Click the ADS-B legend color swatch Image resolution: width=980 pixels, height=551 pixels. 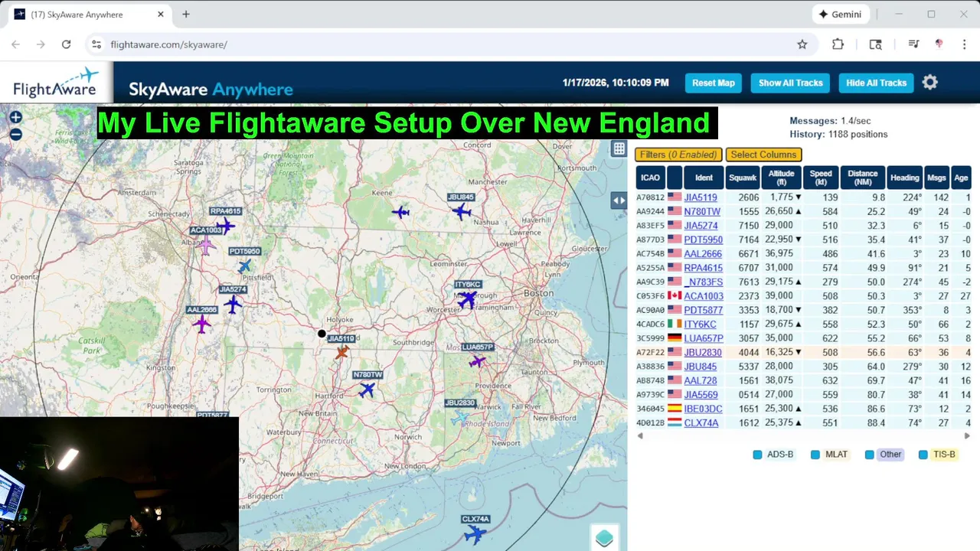tap(757, 455)
